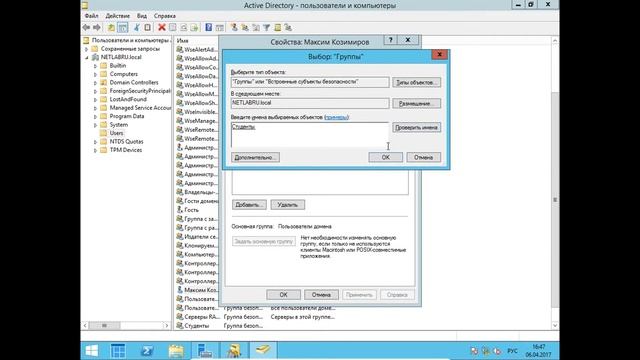Open the Properties toolbar icon
This screenshot has width=640, height=360.
(x=173, y=27)
